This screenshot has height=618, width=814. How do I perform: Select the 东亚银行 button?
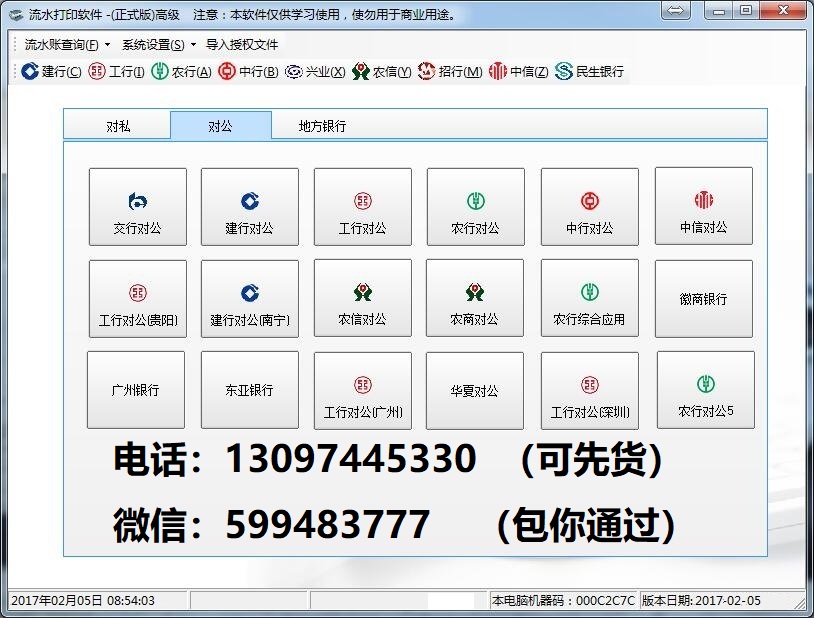click(250, 389)
